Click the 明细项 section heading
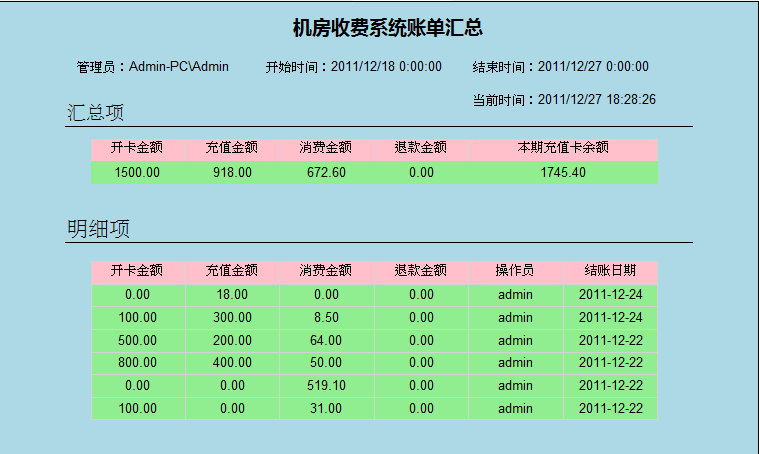The width and height of the screenshot is (759, 454). (x=98, y=228)
